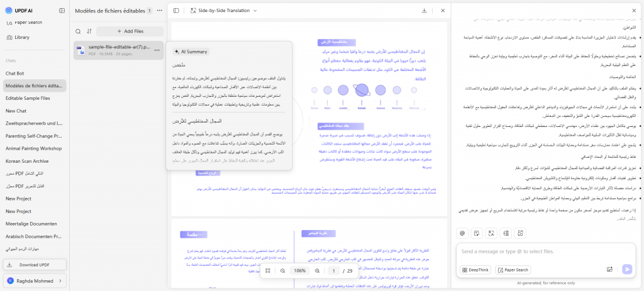Toggle the file list panel in the viewer
This screenshot has height=291, width=644.
(x=176, y=11)
